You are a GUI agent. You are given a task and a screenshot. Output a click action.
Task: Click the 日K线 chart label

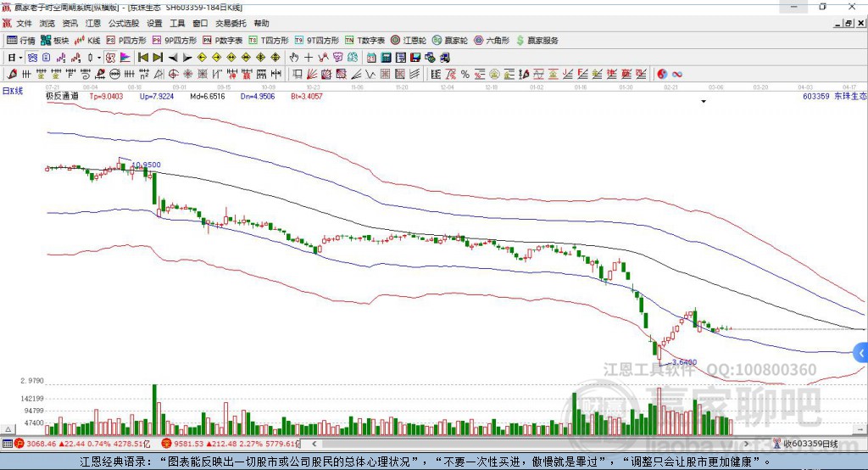tap(13, 90)
